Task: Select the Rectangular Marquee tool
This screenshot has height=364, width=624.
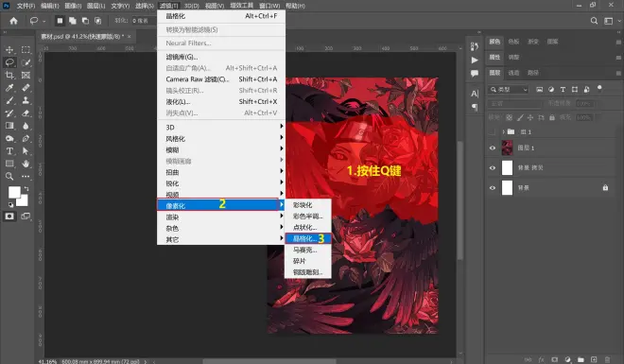Action: tap(26, 50)
